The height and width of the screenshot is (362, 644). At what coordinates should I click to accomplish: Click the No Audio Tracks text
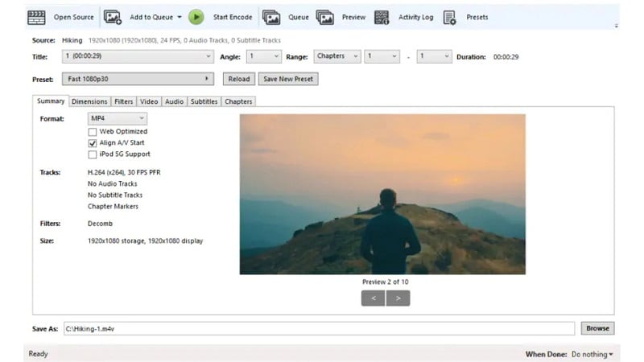112,184
